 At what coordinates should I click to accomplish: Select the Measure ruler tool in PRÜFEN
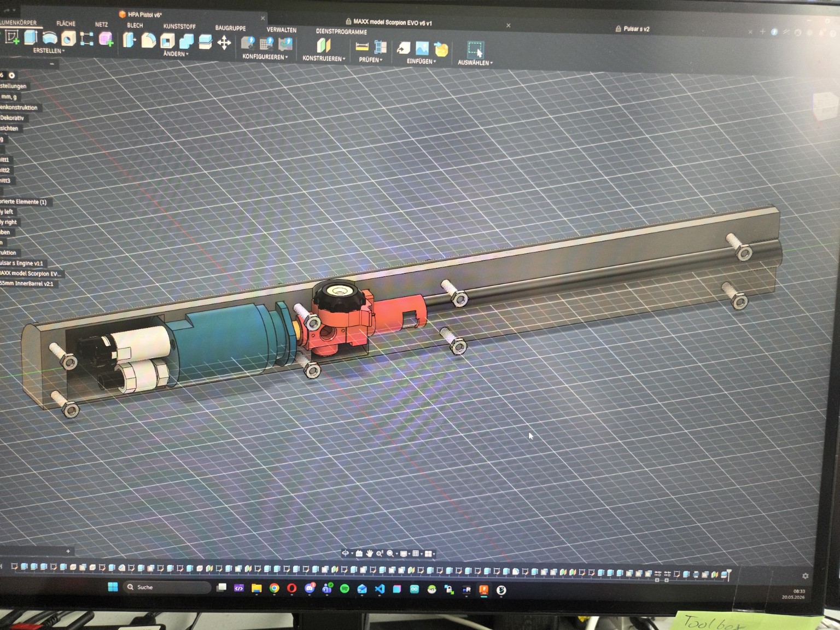pos(362,46)
